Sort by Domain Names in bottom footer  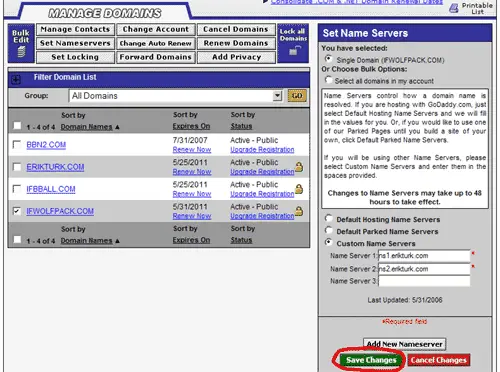87,241
